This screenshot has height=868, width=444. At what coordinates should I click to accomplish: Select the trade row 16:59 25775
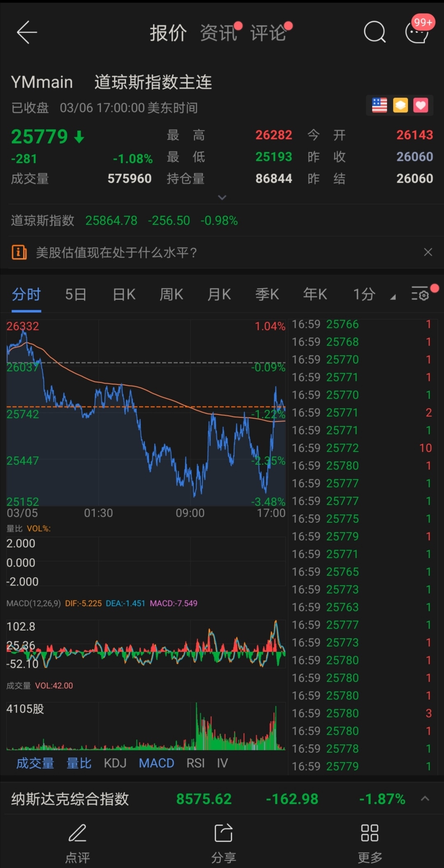point(362,519)
